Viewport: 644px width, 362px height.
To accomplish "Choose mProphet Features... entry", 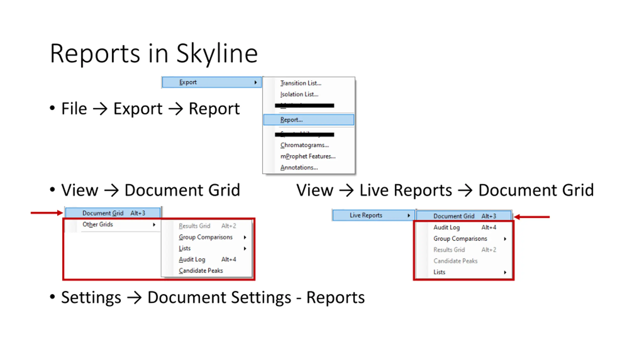I will click(308, 156).
